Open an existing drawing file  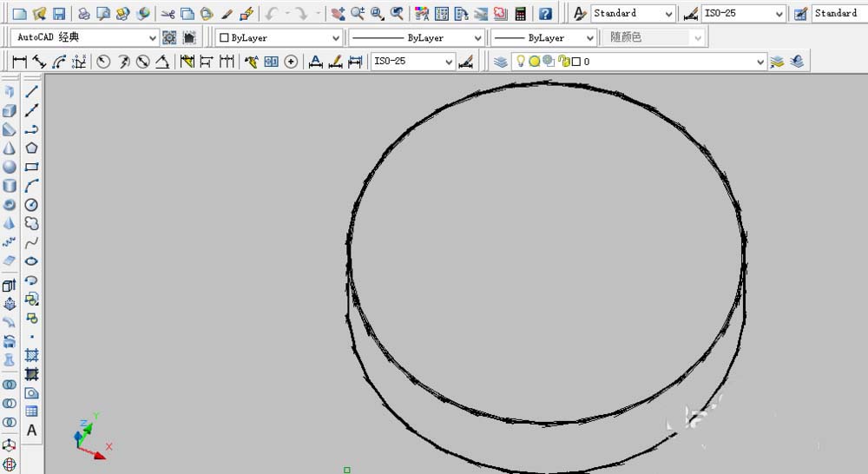click(39, 13)
